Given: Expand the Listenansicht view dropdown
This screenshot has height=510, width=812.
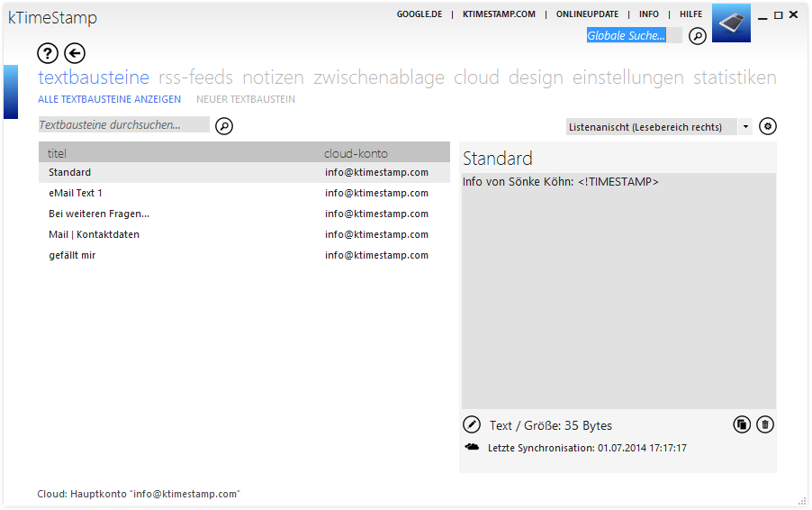Looking at the screenshot, I should (x=745, y=126).
